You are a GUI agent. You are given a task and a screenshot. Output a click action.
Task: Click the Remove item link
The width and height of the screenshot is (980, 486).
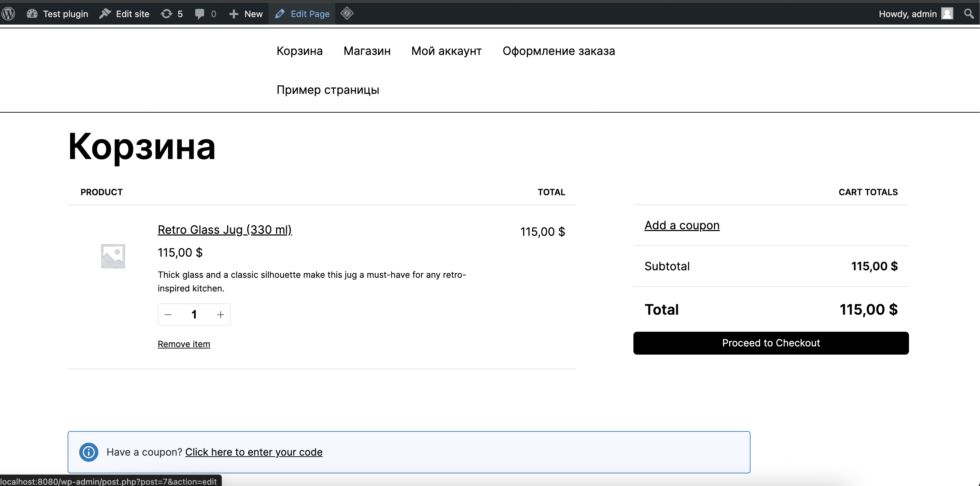pyautogui.click(x=184, y=344)
